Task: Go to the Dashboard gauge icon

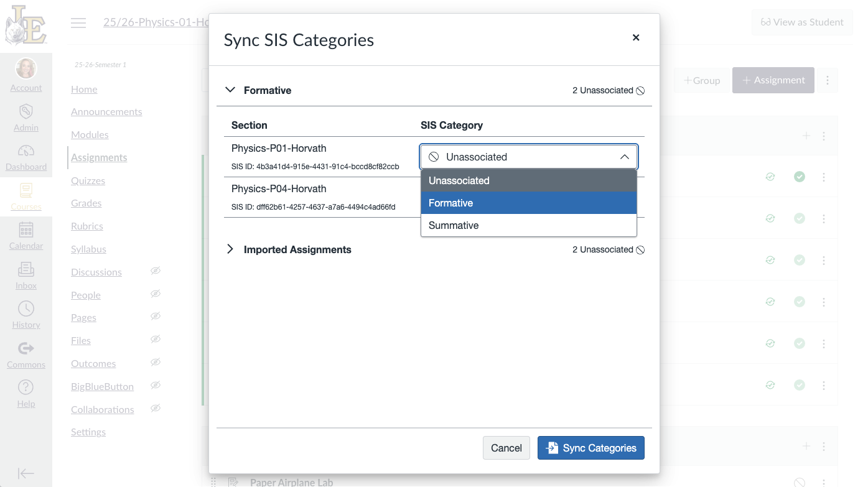Action: tap(26, 151)
